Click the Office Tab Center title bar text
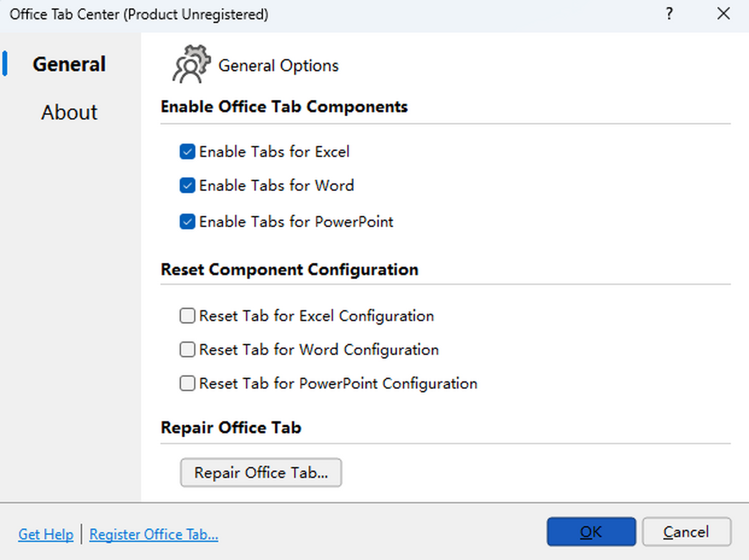Viewport: 749px width, 560px height. pos(139,14)
